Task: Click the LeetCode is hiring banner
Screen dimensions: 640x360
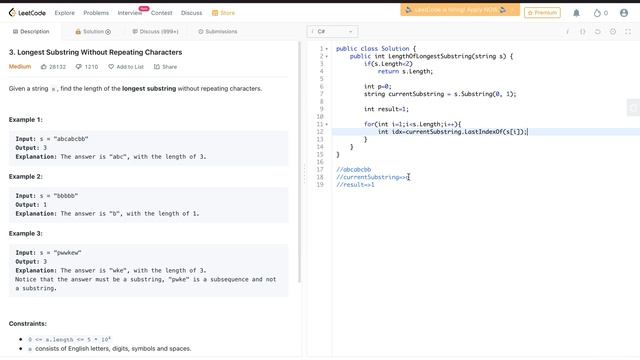Action: coord(460,10)
